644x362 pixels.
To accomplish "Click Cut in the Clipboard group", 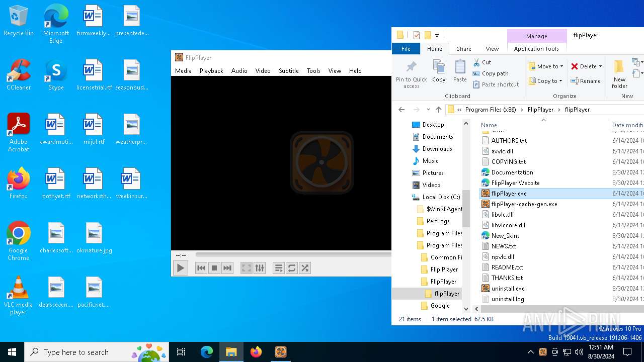I will 482,62.
